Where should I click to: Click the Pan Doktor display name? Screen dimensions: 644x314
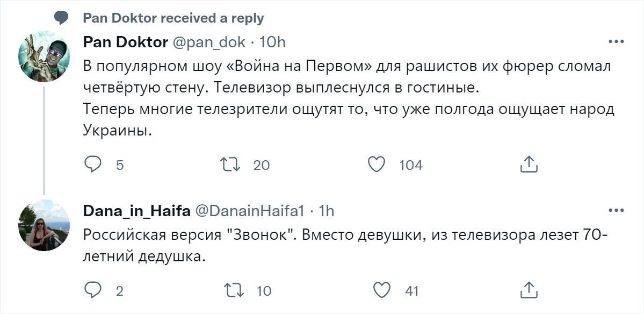point(126,42)
